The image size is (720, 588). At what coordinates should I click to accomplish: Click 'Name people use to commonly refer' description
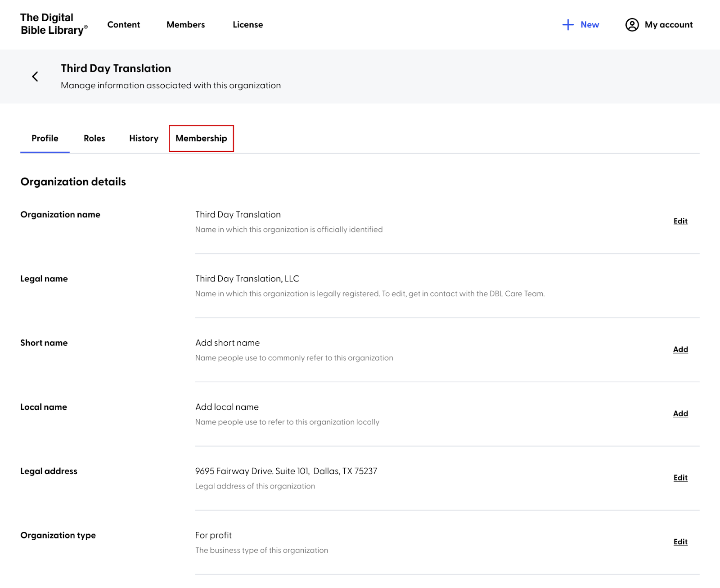pos(294,358)
